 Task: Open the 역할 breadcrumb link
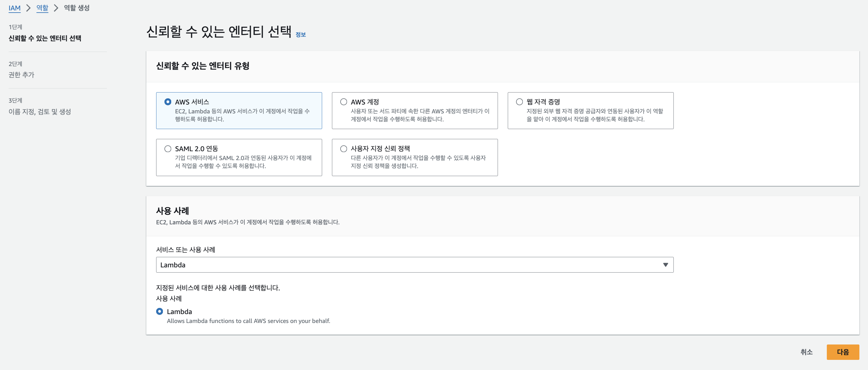42,8
